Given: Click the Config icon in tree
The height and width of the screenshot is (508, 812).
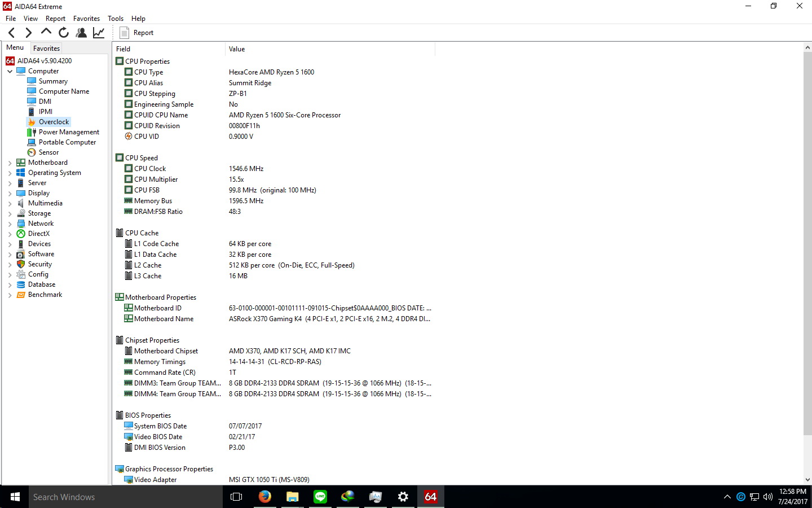Looking at the screenshot, I should 21,274.
